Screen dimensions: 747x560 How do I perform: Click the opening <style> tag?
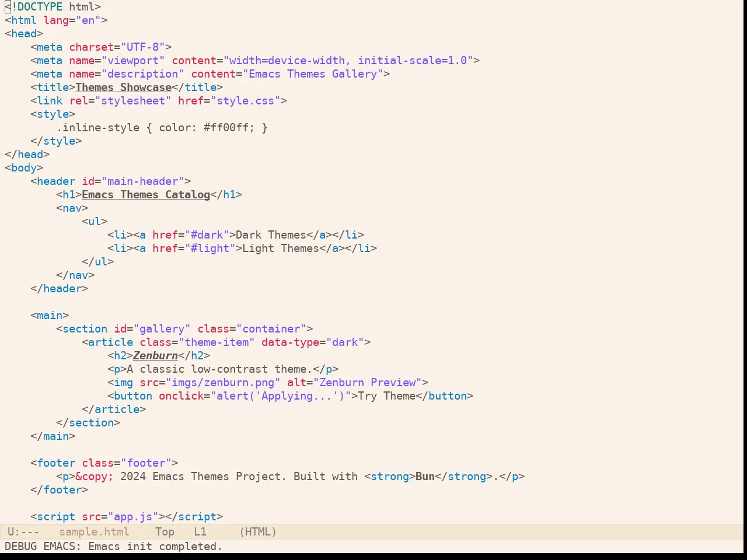click(x=53, y=114)
